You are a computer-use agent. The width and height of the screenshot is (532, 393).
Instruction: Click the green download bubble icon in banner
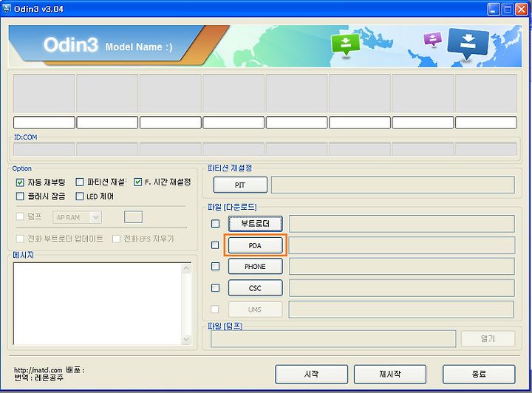click(x=345, y=44)
